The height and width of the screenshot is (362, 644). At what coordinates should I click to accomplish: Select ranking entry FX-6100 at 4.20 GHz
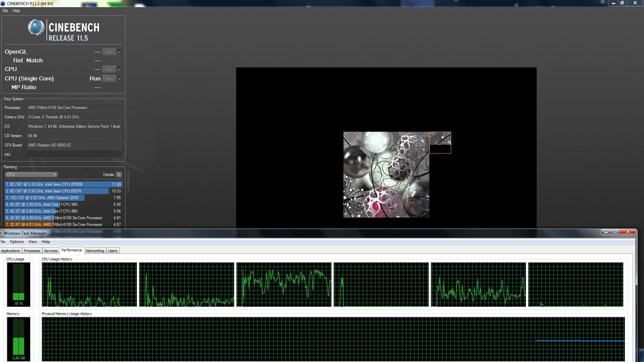pyautogui.click(x=63, y=218)
